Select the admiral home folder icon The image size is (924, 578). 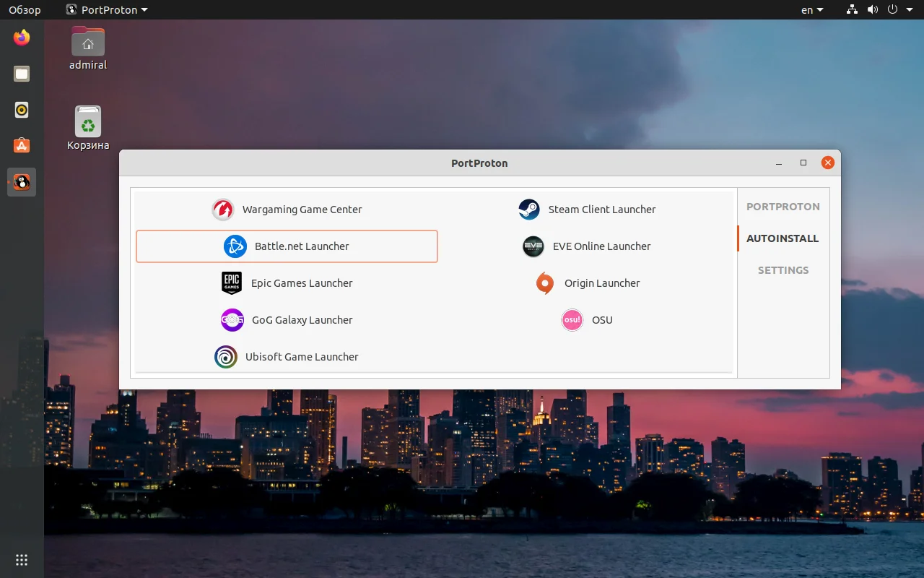pyautogui.click(x=88, y=48)
